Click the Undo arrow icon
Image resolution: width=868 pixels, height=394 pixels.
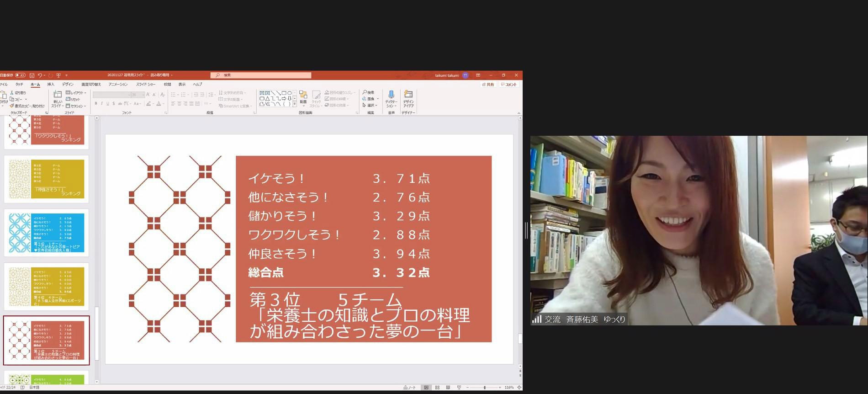[40, 75]
